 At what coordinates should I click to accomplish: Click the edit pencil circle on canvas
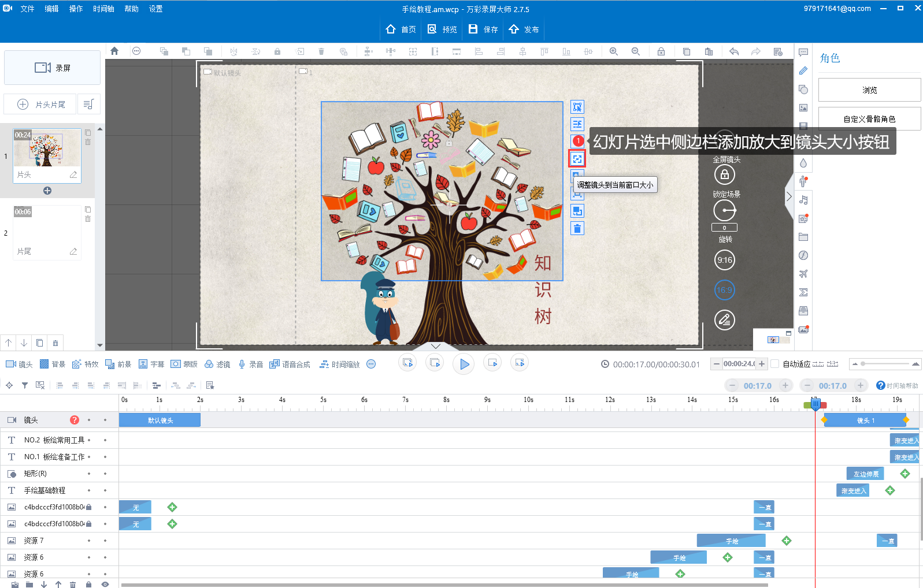coord(725,320)
